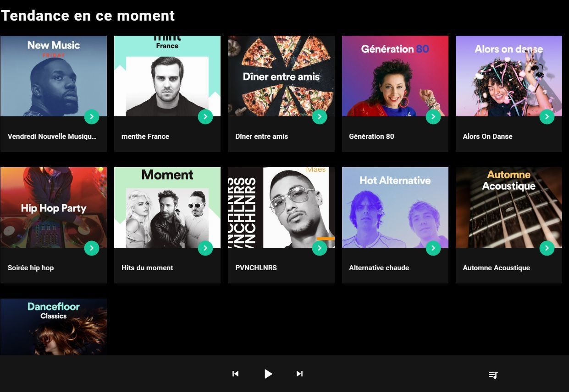
Task: Open mint France cover image
Action: coord(167,76)
